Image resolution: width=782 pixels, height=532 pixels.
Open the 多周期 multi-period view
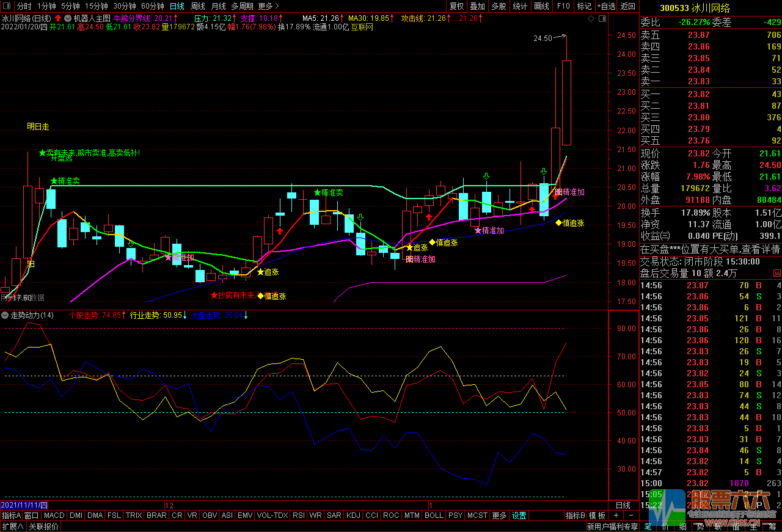coord(242,6)
